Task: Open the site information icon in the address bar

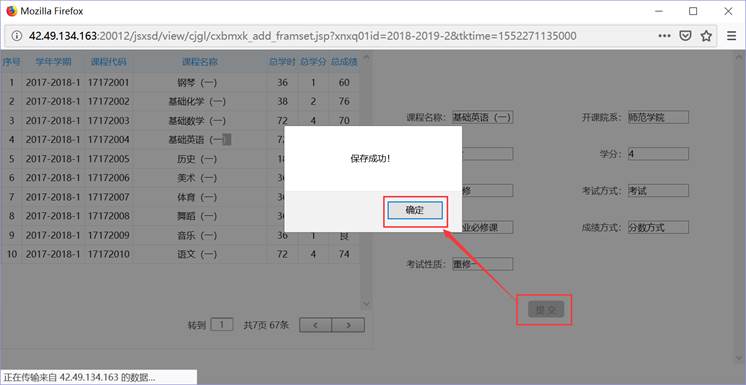Action: [x=17, y=36]
